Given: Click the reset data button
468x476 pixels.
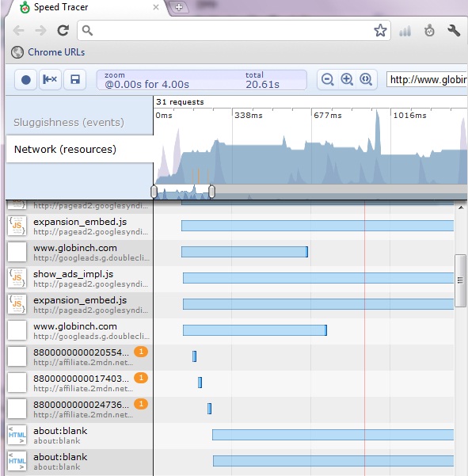Looking at the screenshot, I should coord(50,80).
